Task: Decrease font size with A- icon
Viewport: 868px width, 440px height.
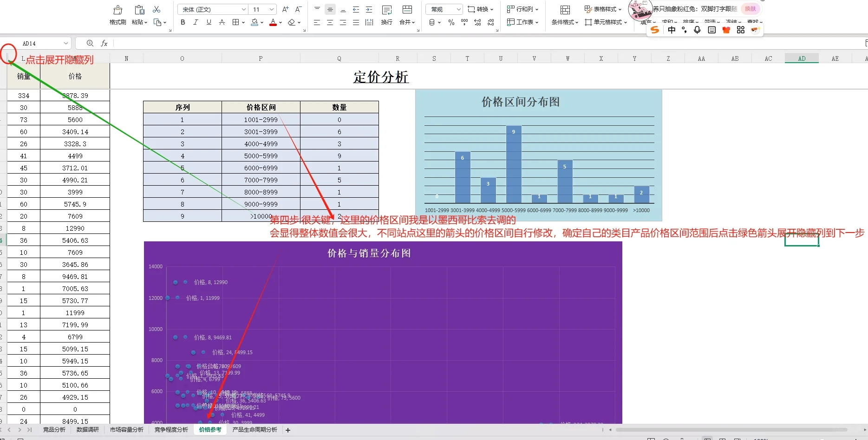Action: click(299, 9)
